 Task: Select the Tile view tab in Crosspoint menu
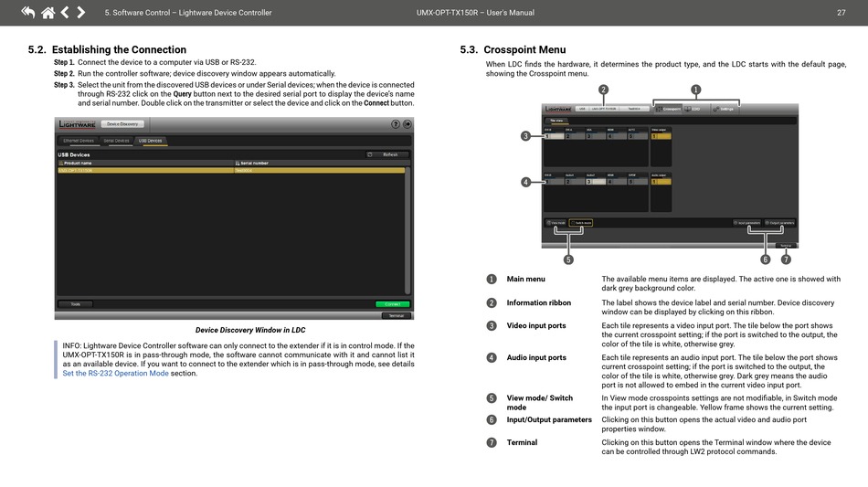pyautogui.click(x=556, y=121)
